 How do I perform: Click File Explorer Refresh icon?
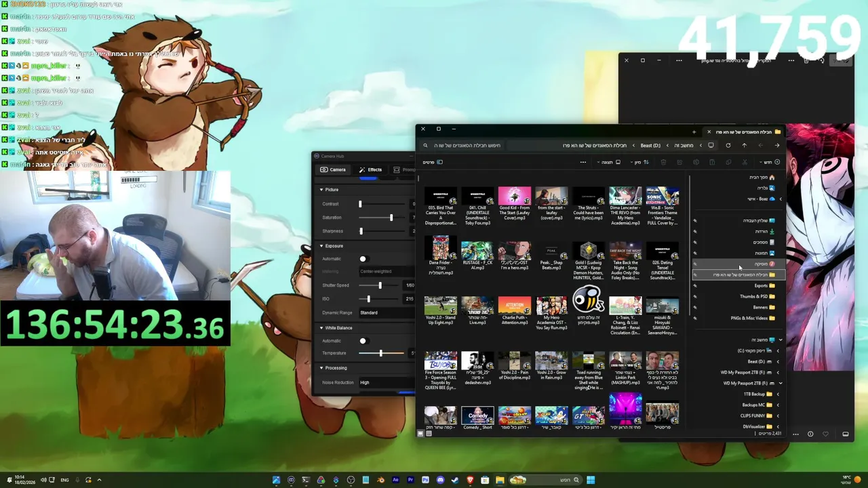(x=728, y=145)
